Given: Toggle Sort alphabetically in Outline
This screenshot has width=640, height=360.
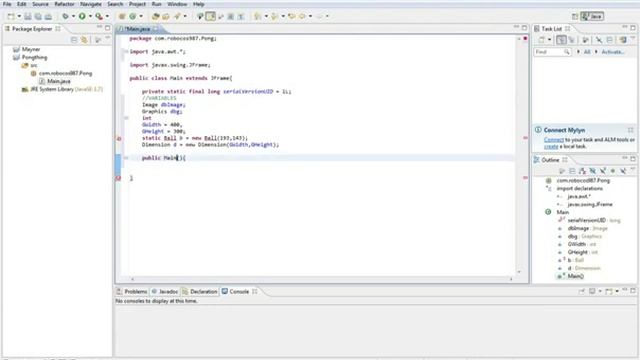Looking at the screenshot, I should pos(582,171).
